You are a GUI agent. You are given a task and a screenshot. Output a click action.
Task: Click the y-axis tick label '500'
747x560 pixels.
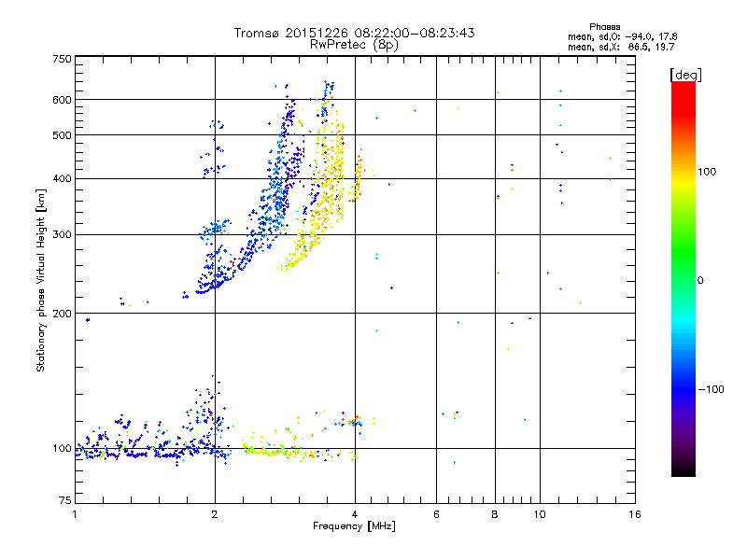pos(62,135)
